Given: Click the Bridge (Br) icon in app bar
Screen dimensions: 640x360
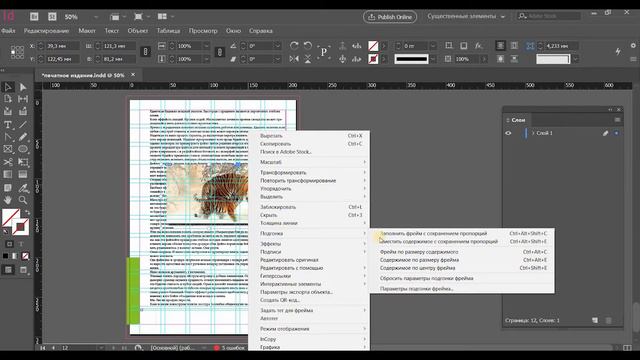Looking at the screenshot, I should coord(34,16).
